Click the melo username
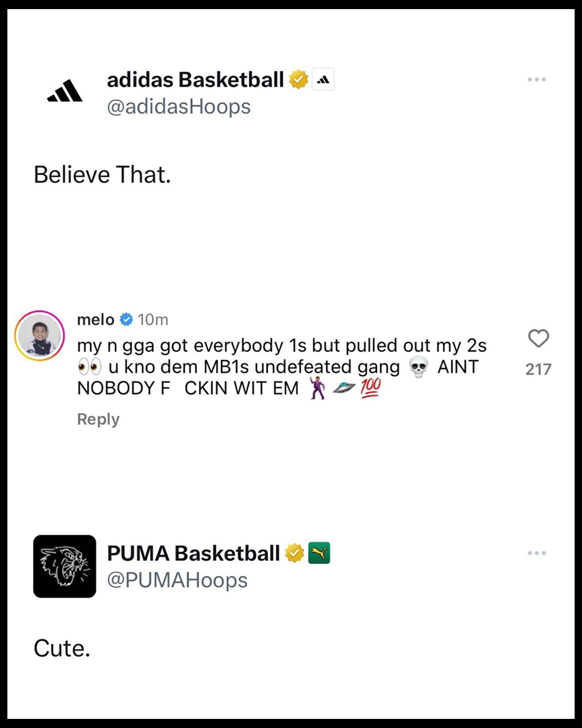 point(95,320)
